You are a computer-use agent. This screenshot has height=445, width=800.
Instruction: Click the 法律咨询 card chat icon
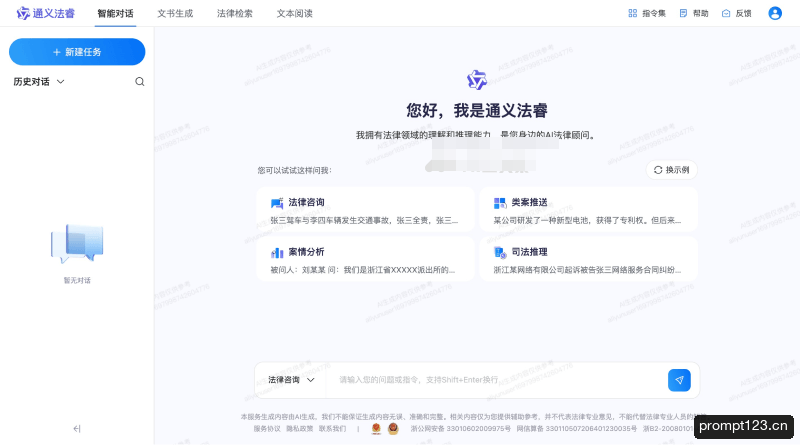(x=277, y=203)
